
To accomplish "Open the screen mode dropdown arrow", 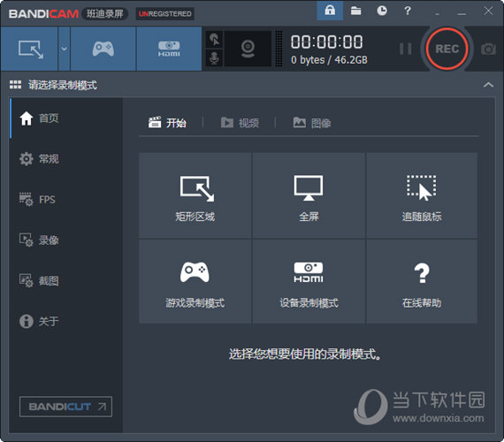I will point(64,49).
